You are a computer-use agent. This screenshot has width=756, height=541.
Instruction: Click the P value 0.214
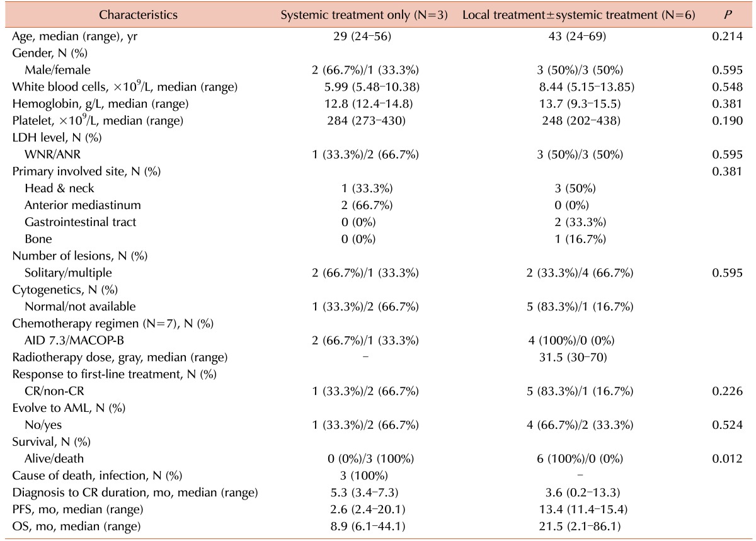728,37
